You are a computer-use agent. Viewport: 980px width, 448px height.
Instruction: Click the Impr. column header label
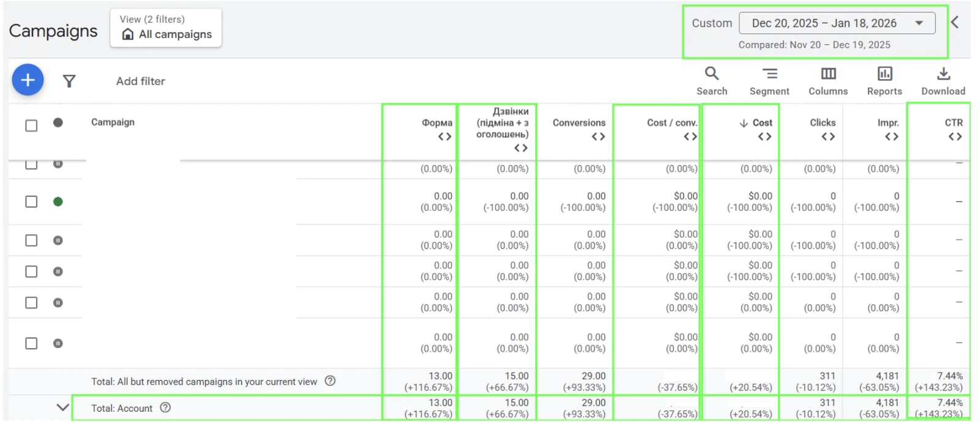coord(888,123)
